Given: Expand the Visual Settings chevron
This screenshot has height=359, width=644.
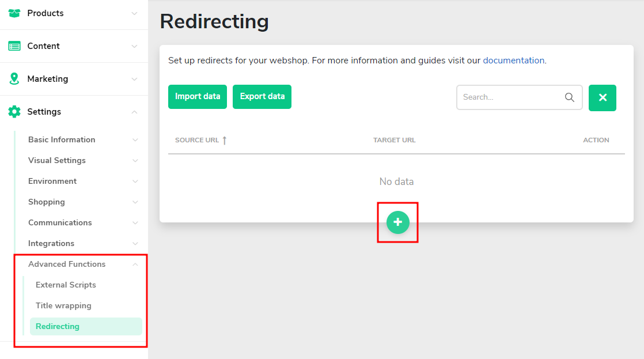Looking at the screenshot, I should [135, 161].
